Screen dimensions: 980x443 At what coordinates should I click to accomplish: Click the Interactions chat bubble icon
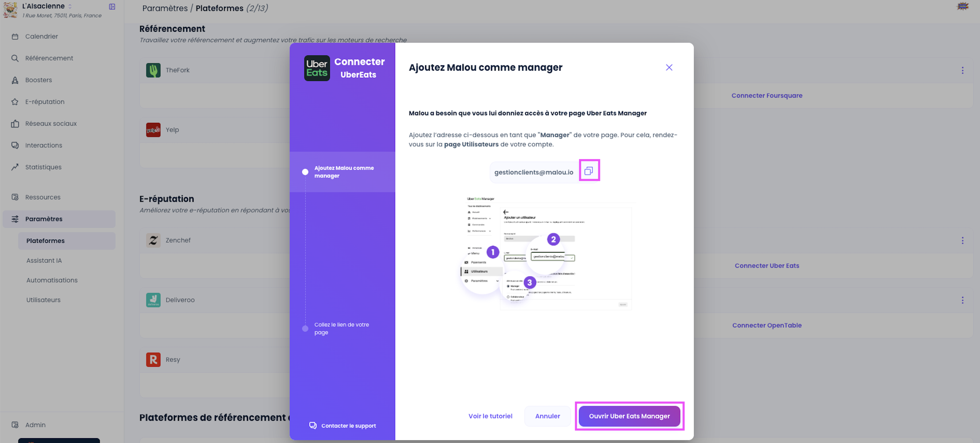coord(15,145)
